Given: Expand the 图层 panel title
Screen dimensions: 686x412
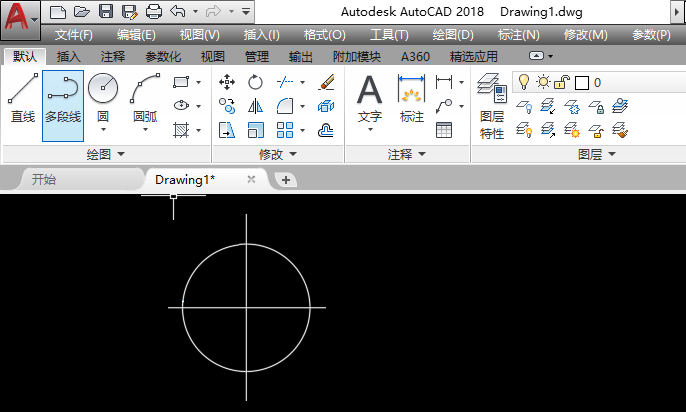Looking at the screenshot, I should pyautogui.click(x=597, y=154).
